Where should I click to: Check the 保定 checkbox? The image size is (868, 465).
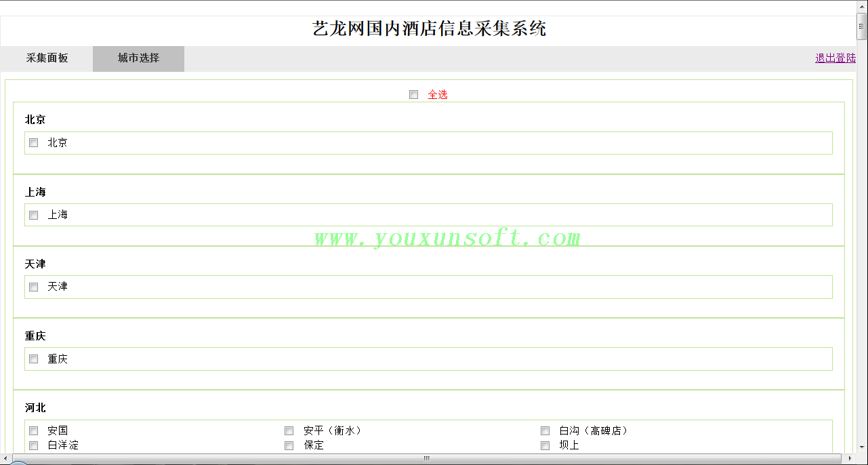[x=289, y=445]
